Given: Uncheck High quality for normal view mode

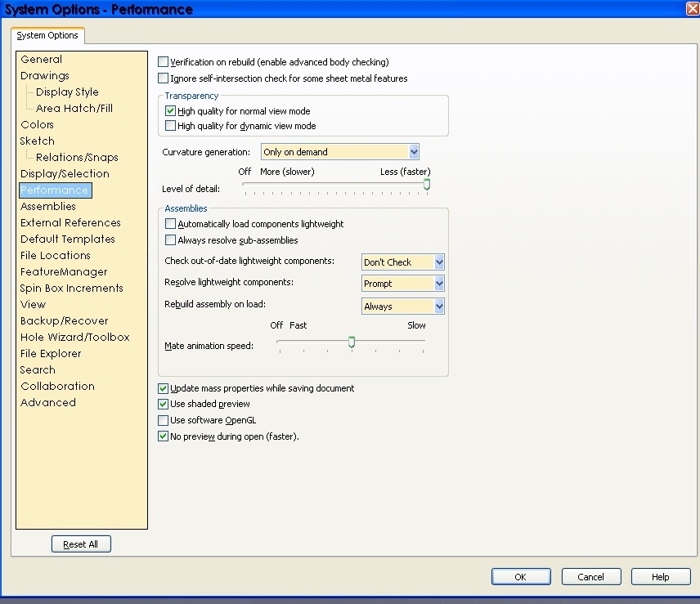Looking at the screenshot, I should point(170,110).
